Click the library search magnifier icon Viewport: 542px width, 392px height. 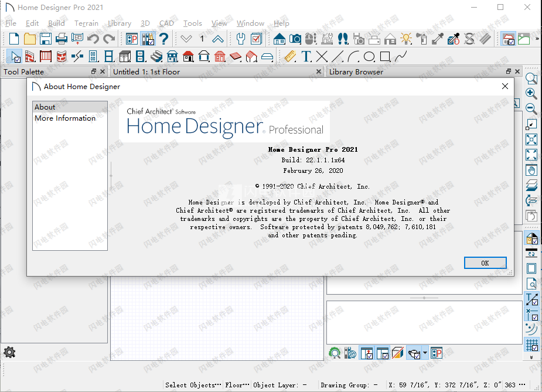coord(516,103)
